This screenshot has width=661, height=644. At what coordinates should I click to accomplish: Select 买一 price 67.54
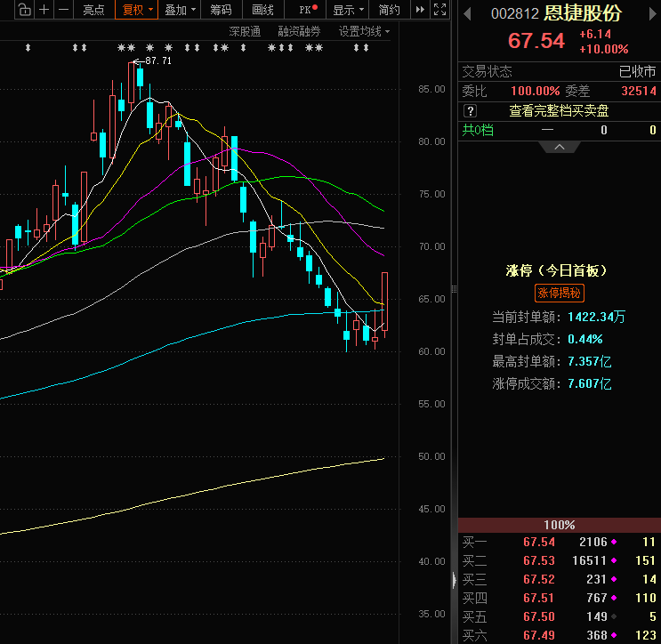539,542
